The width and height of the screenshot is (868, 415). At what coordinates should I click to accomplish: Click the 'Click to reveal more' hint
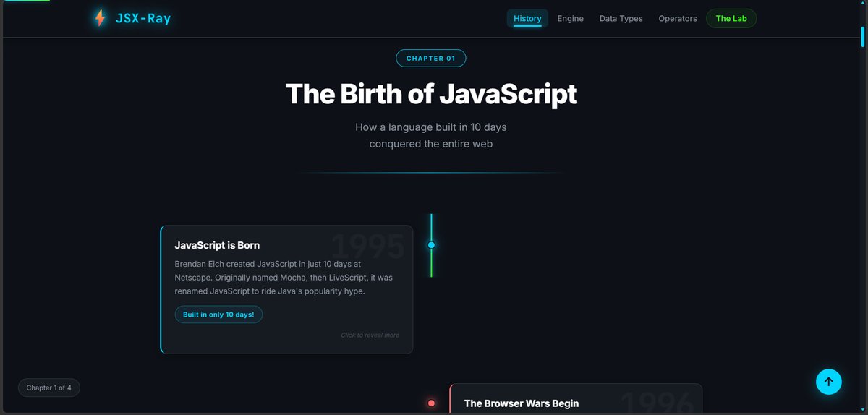coord(370,335)
